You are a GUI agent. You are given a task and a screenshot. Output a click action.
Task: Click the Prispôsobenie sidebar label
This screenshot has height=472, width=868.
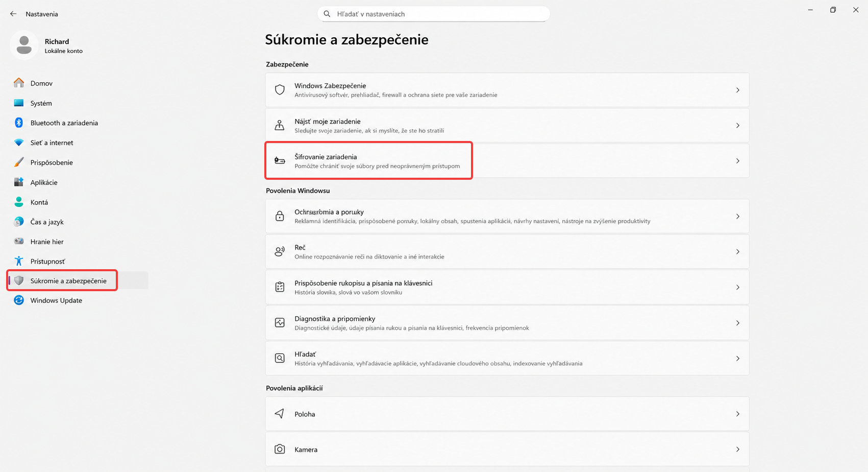[x=52, y=162]
